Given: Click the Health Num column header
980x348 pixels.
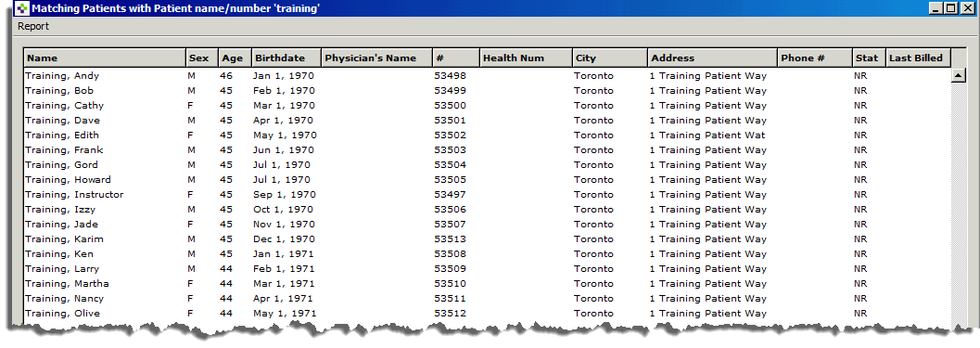Looking at the screenshot, I should click(526, 58).
